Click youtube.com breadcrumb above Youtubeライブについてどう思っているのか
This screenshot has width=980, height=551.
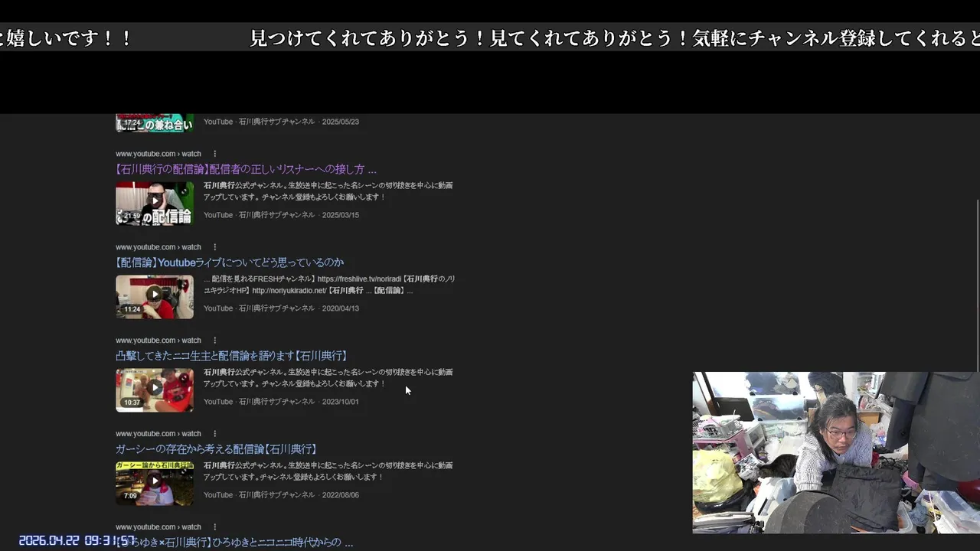point(158,247)
